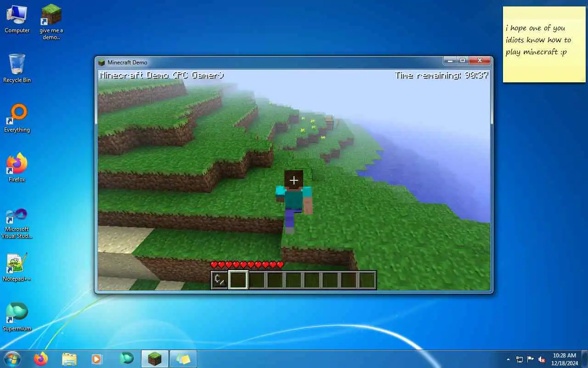Click the 'Time remaining' demo counter text
Screen dimensions: 588x368
[442, 75]
